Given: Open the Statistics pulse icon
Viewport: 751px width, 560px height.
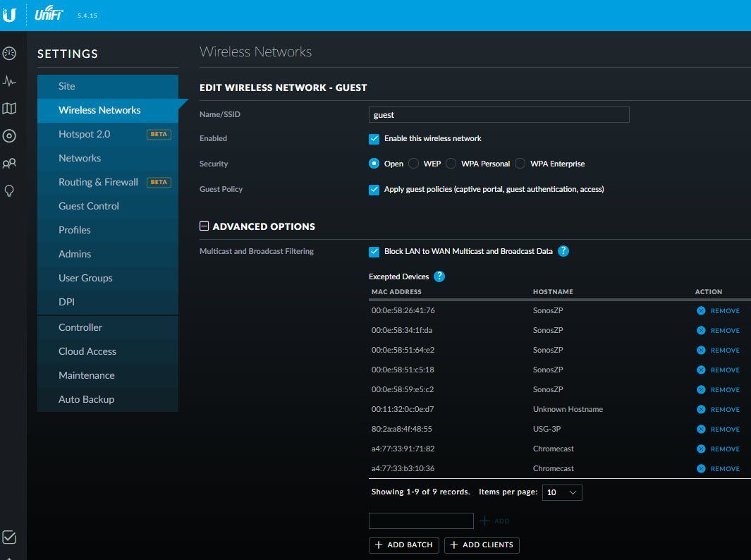Looking at the screenshot, I should click(x=9, y=81).
